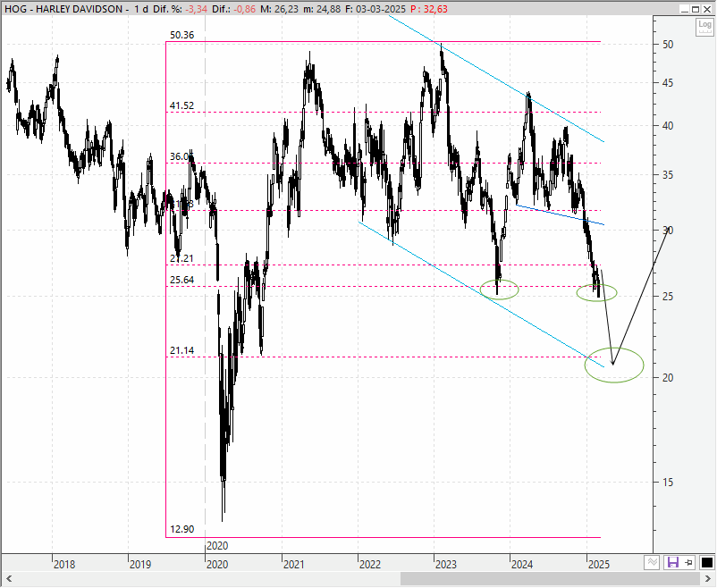
Task: Click the 41.52 Fibonacci level label
Action: click(181, 105)
